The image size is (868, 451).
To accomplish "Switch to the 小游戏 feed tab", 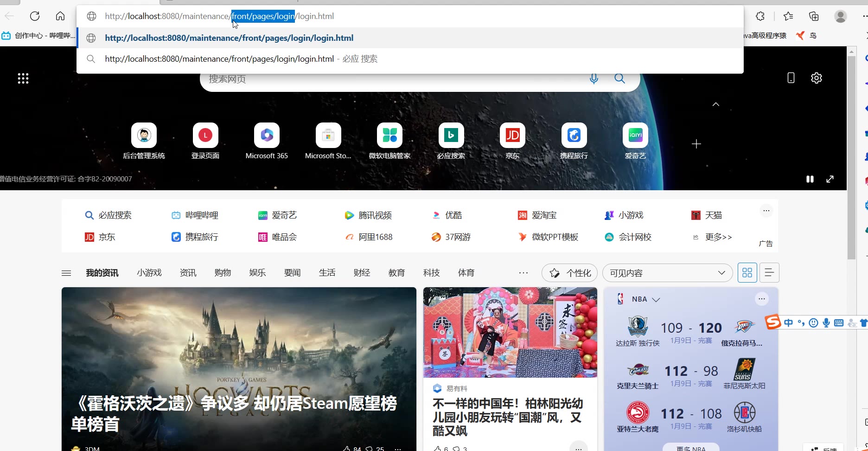I will point(149,273).
